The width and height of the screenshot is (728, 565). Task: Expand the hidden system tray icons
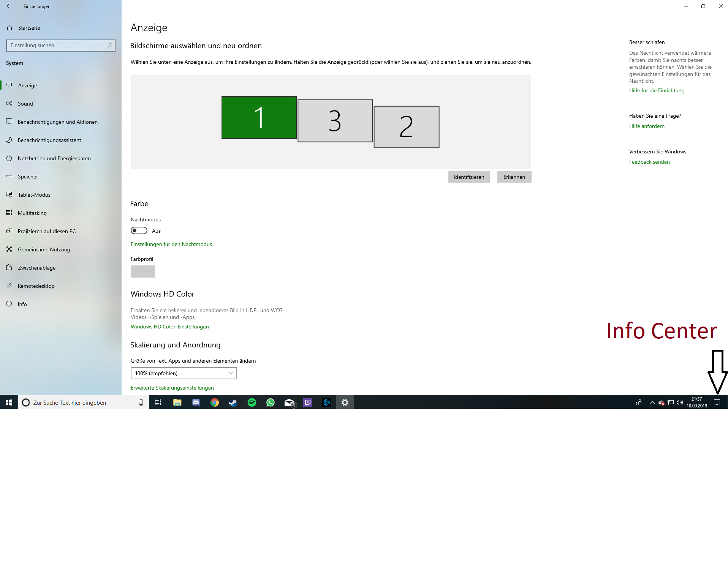tap(652, 402)
